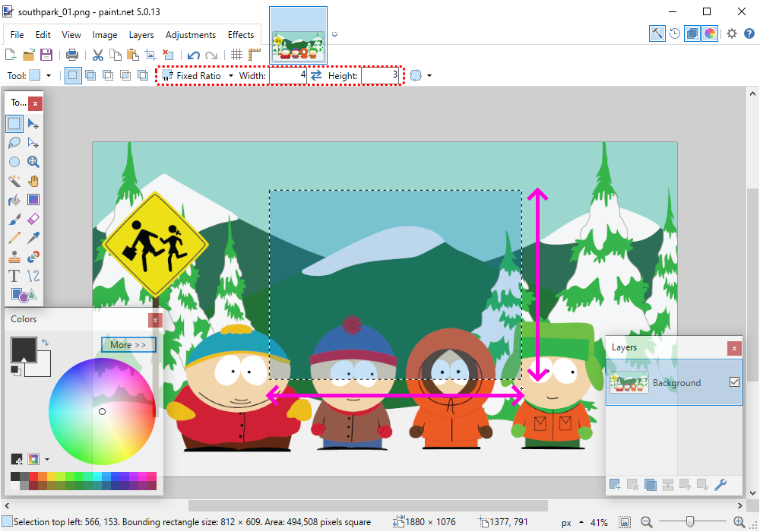The height and width of the screenshot is (532, 760).
Task: Click the Width ratio input field
Action: coord(288,75)
